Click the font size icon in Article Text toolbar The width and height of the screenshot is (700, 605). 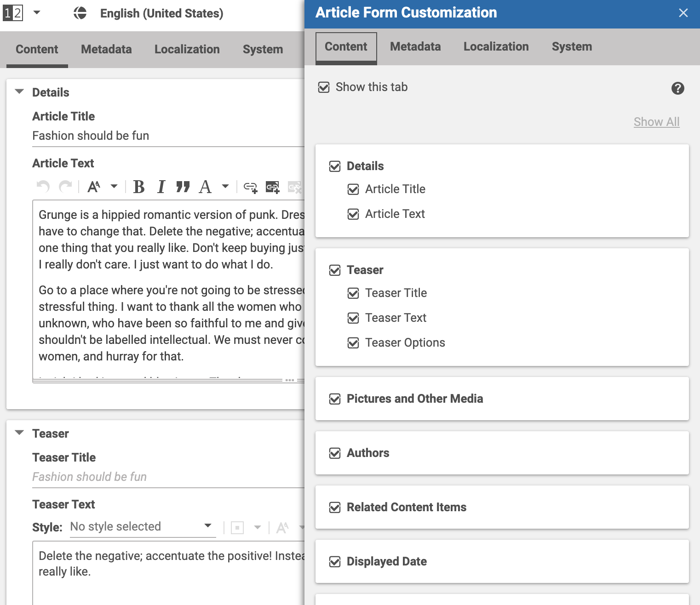point(94,187)
